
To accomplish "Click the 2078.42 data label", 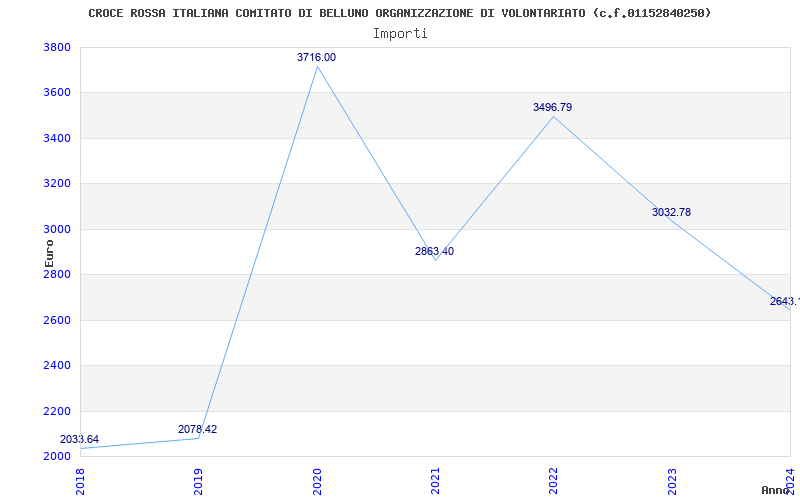I will tap(197, 429).
